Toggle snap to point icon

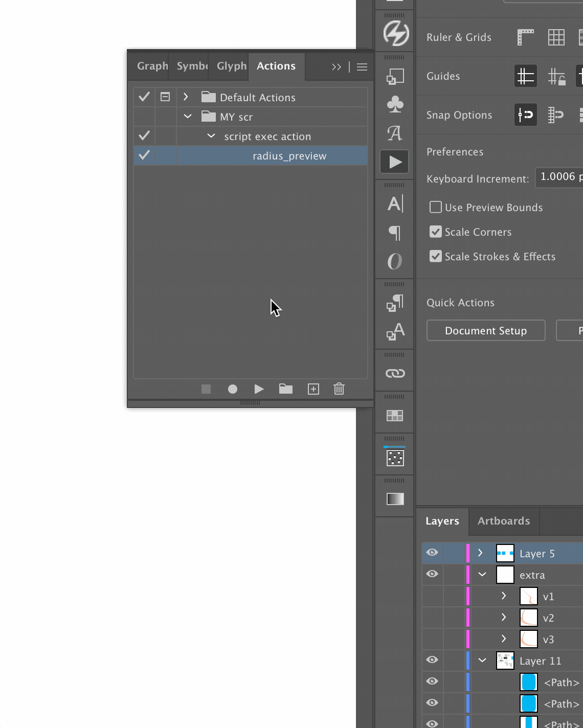(x=526, y=115)
